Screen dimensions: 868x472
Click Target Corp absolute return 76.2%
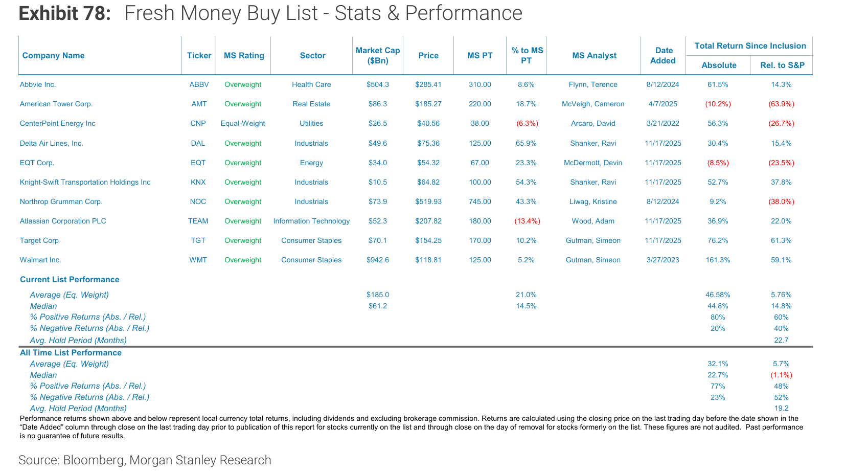tap(718, 241)
